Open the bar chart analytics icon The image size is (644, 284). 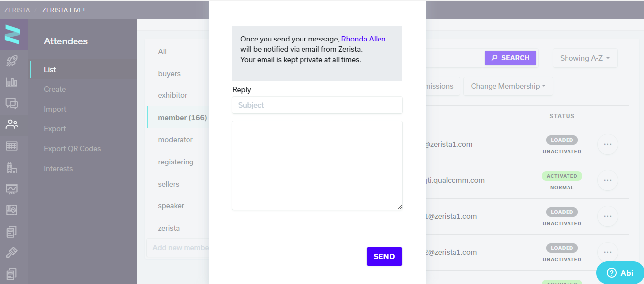coord(12,82)
